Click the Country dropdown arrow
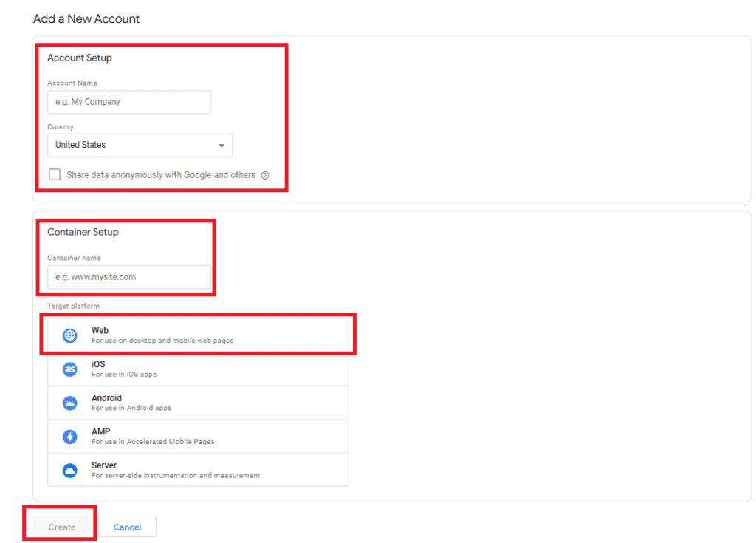The width and height of the screenshot is (756, 543). (221, 145)
